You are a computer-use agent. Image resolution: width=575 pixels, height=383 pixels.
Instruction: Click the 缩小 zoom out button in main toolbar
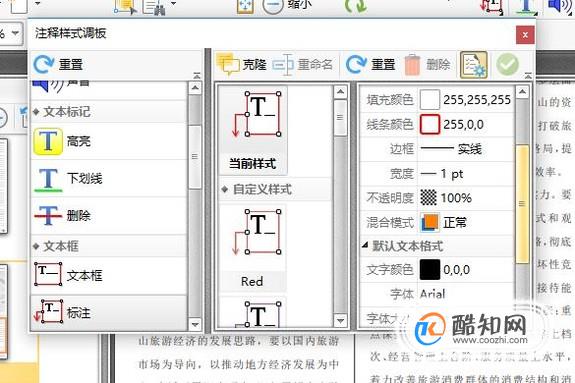[x=287, y=5]
